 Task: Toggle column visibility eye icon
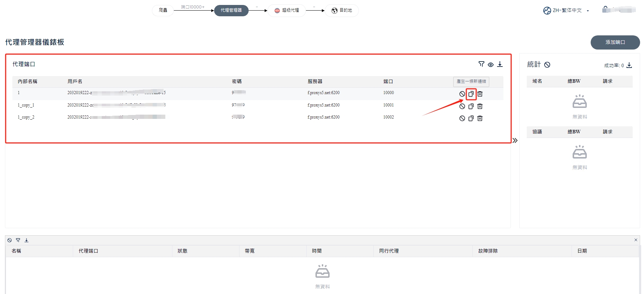(491, 64)
